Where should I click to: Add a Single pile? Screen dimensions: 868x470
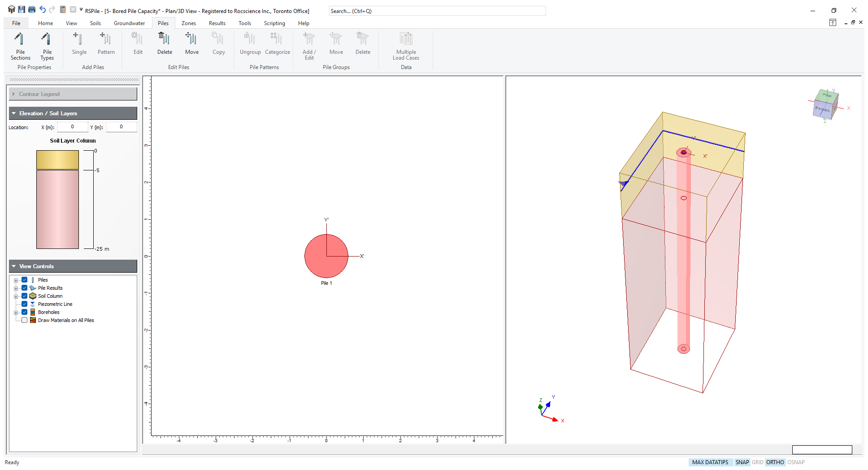79,44
